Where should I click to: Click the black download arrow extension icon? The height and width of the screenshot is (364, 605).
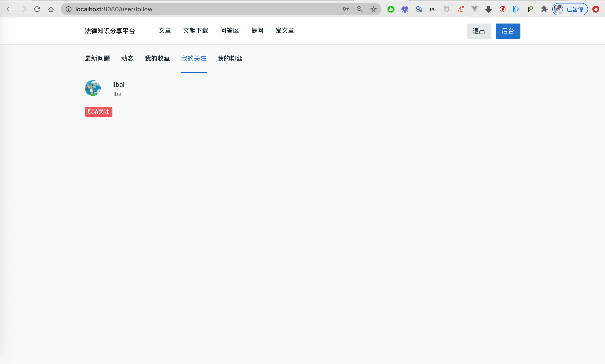click(488, 9)
